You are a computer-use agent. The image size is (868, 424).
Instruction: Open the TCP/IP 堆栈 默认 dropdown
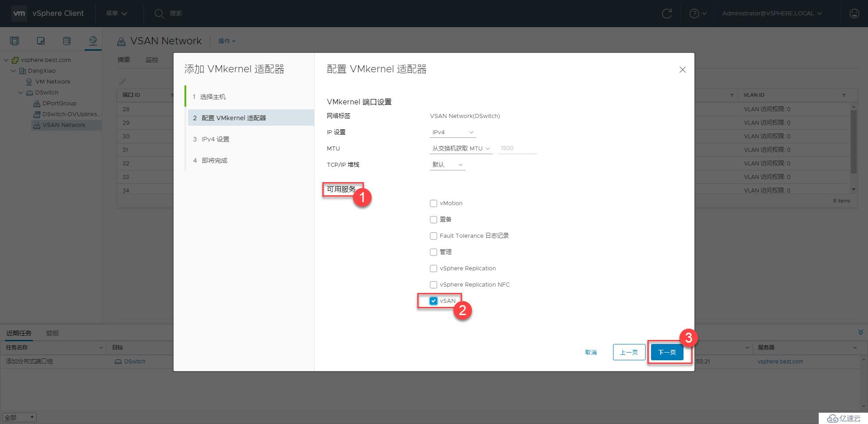point(447,165)
